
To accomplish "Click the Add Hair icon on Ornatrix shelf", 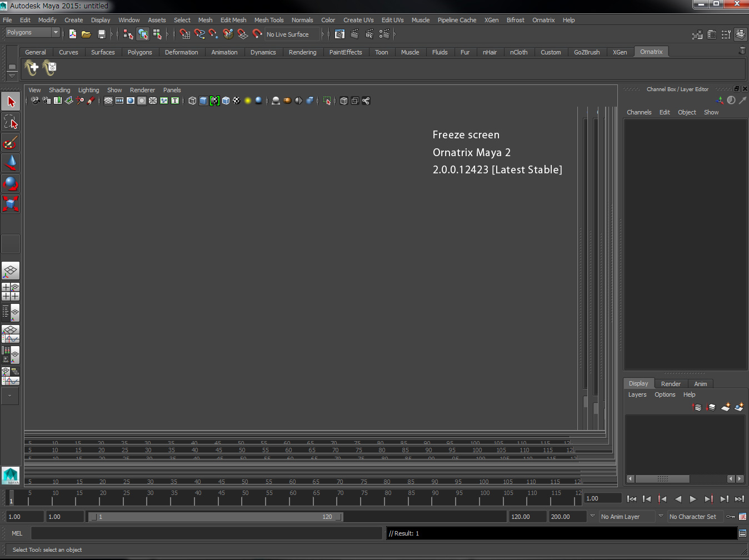I will pos(32,68).
